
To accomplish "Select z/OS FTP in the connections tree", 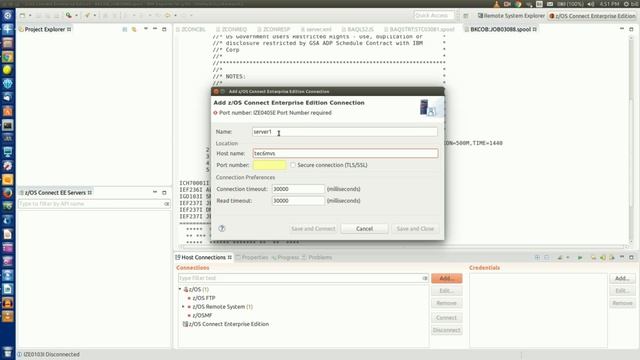I will tap(204, 298).
